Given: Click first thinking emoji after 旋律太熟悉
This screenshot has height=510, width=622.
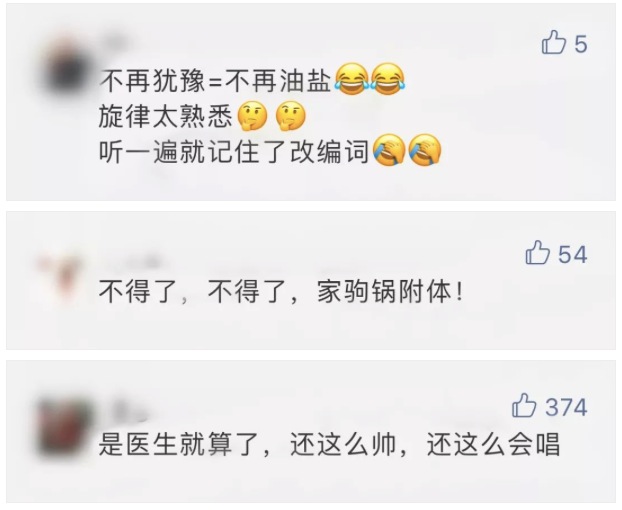Looking at the screenshot, I should 252,117.
